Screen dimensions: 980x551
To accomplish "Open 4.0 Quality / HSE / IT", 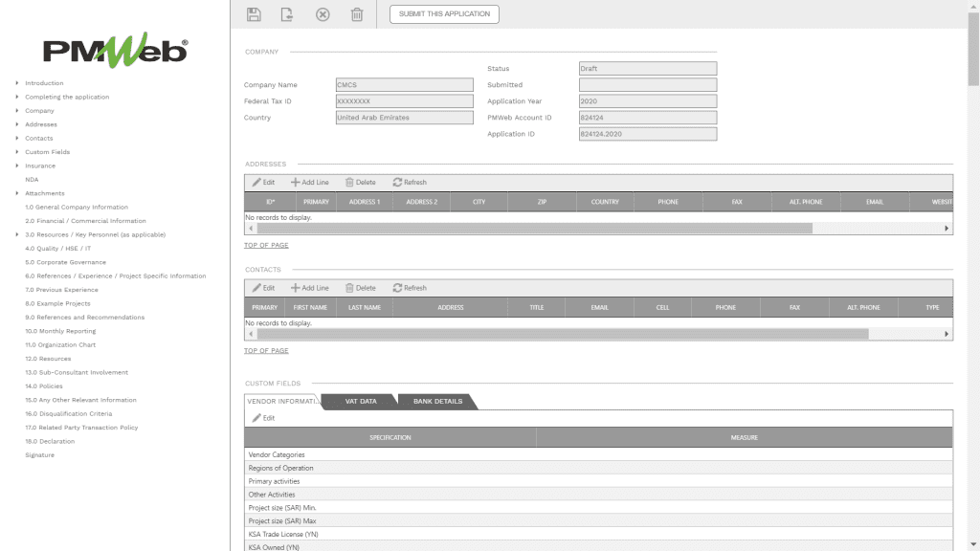I will tap(58, 248).
